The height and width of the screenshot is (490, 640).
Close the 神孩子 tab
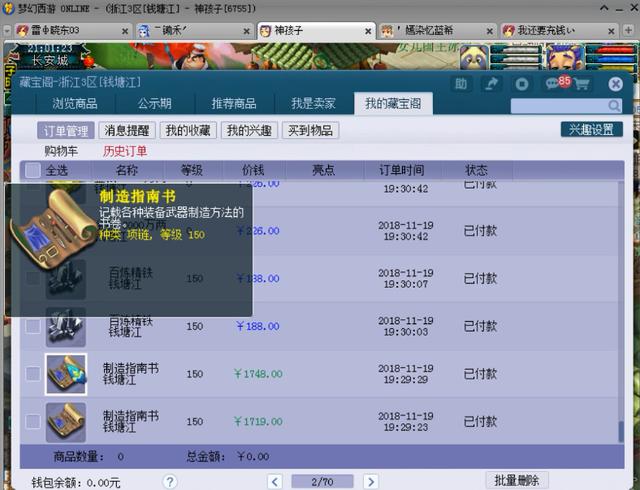pyautogui.click(x=368, y=31)
